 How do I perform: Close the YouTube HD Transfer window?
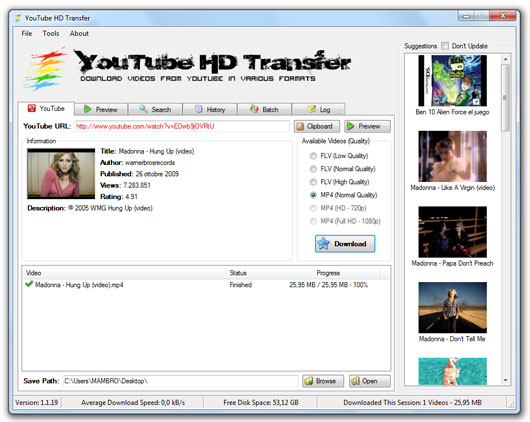pos(503,16)
